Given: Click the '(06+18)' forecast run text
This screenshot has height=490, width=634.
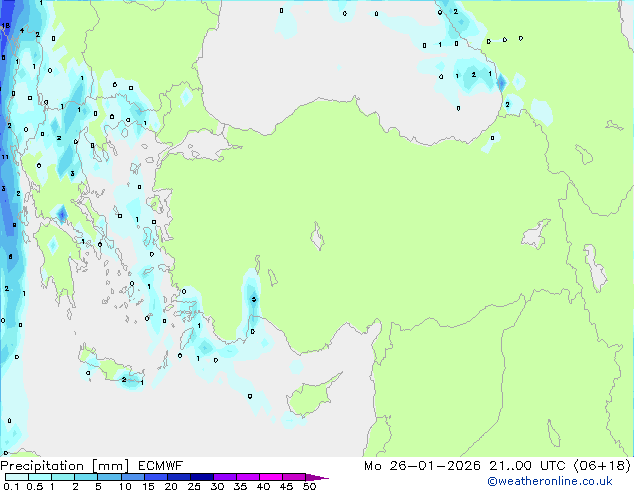Looking at the screenshot, I should [602, 466].
